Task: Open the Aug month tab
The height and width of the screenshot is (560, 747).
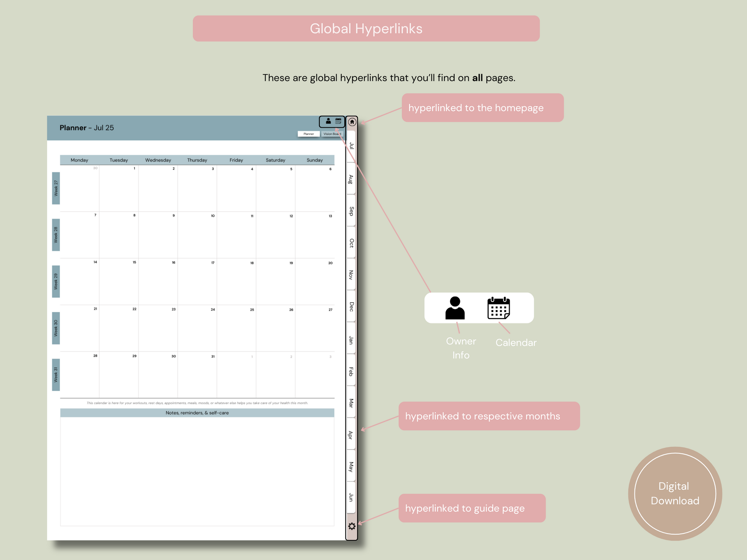Action: (352, 178)
